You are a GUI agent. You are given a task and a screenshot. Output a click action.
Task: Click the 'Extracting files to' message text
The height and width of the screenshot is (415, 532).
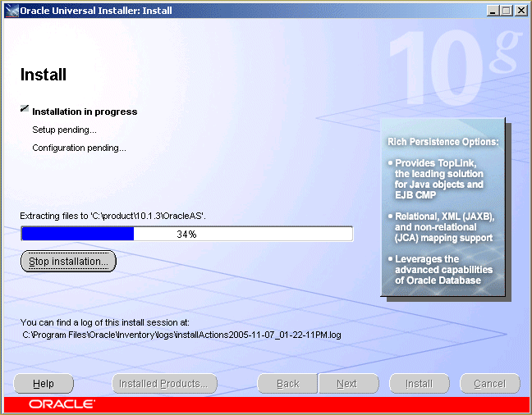pyautogui.click(x=112, y=216)
